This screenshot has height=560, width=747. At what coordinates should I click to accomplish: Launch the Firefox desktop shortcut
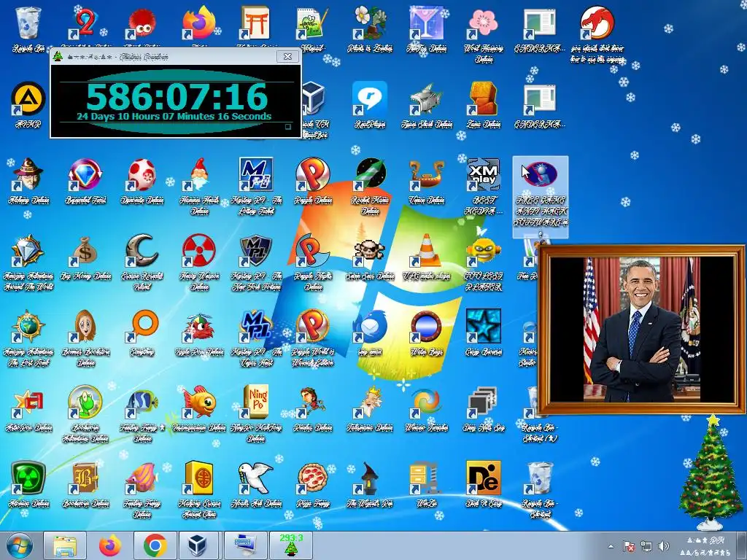click(x=199, y=23)
